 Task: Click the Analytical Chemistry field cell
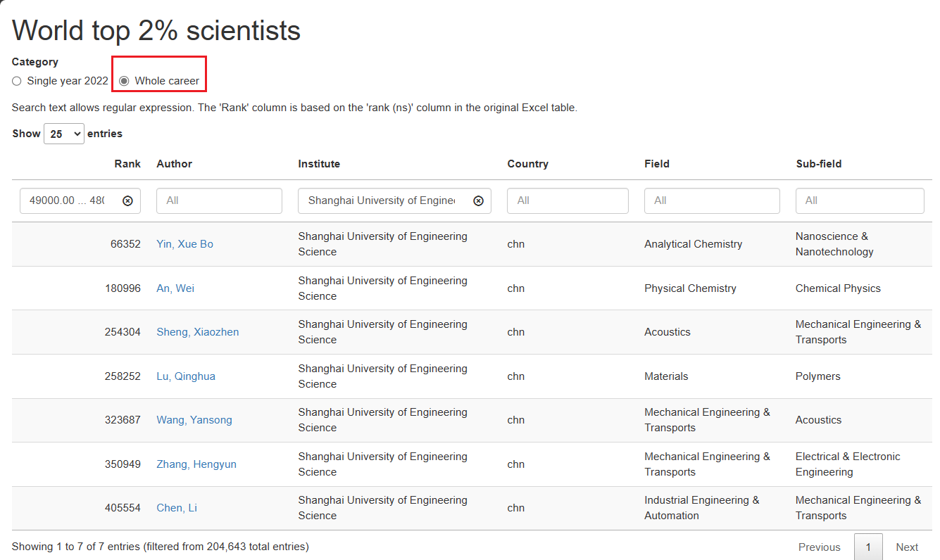[x=693, y=244]
